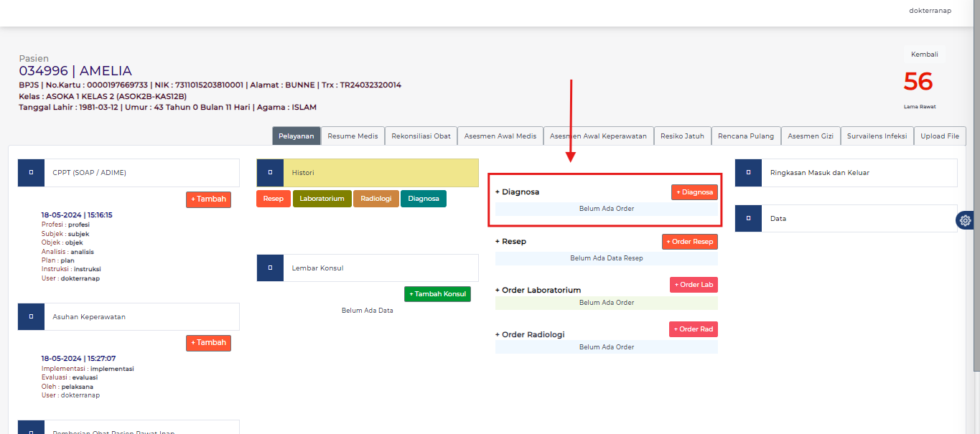
Task: Open the Rekonsiliasi Obat tab
Action: point(421,136)
